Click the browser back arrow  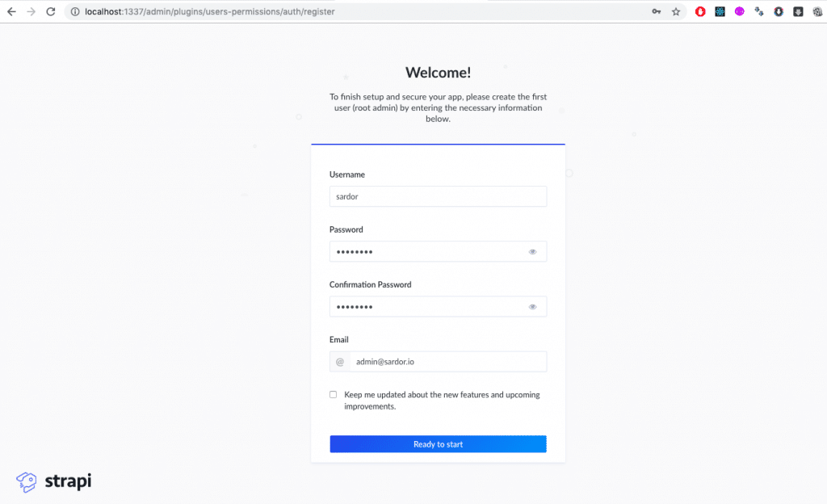(11, 11)
